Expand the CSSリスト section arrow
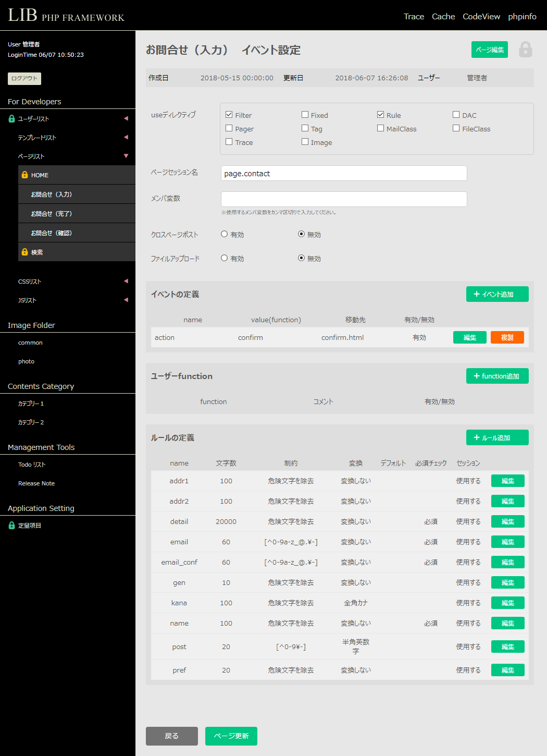This screenshot has width=547, height=756. pyautogui.click(x=126, y=281)
